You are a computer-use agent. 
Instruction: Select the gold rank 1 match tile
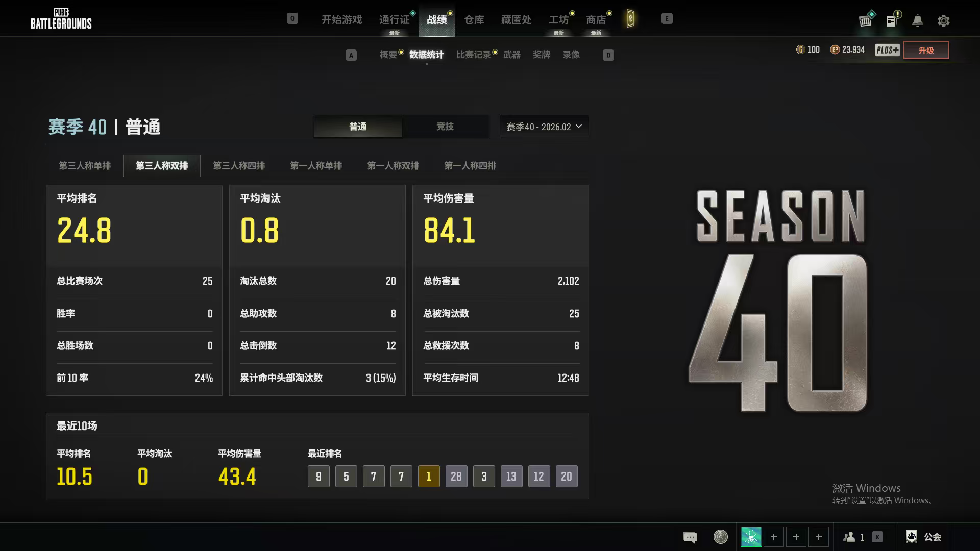point(429,477)
